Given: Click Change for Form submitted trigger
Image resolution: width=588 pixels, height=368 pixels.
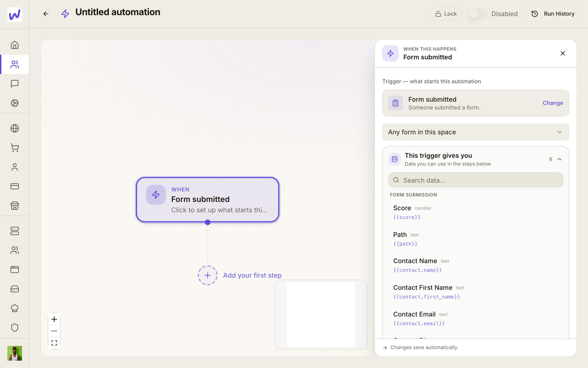Looking at the screenshot, I should [x=553, y=103].
